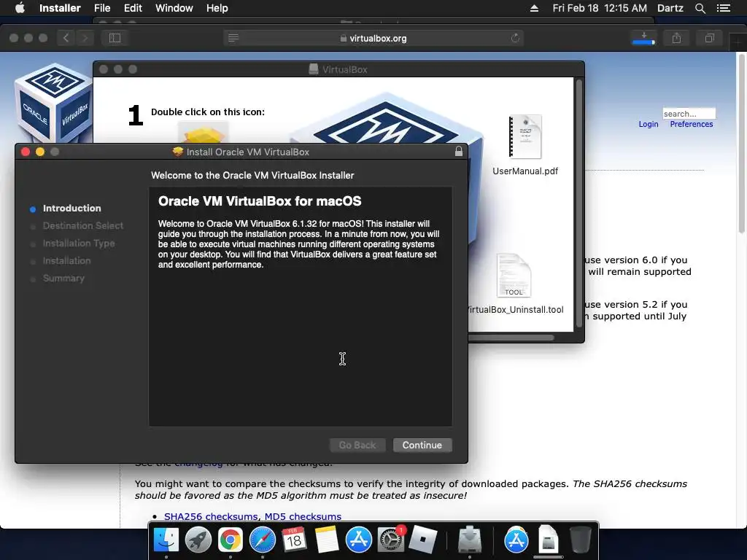The width and height of the screenshot is (747, 560).
Task: Click the Dartz user name in menu bar
Action: point(670,8)
